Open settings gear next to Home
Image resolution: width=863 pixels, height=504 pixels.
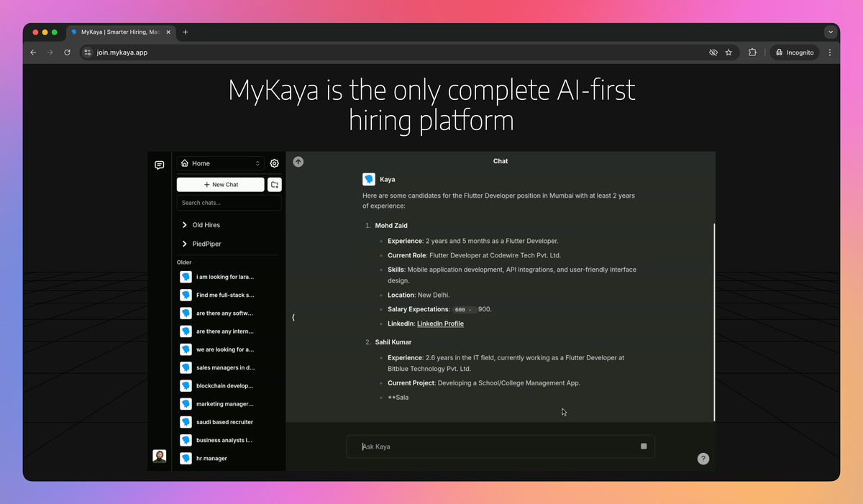tap(274, 163)
